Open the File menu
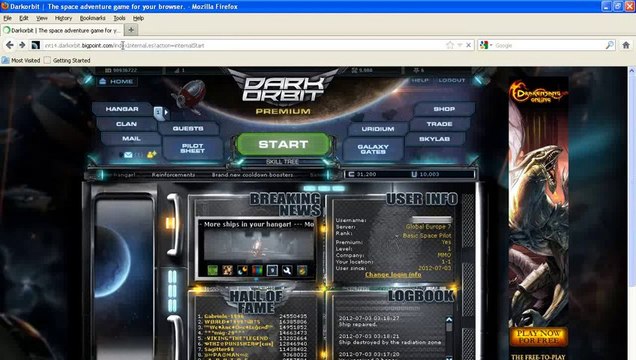 [7, 18]
